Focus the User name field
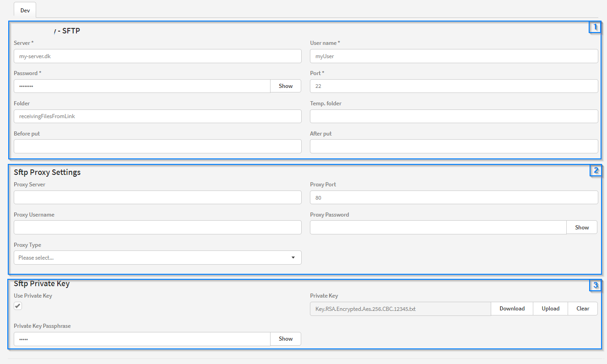This screenshot has width=607, height=364. point(454,56)
